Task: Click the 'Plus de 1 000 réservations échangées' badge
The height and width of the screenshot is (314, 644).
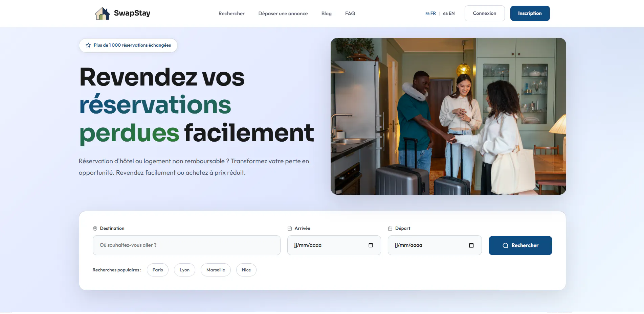Action: (x=128, y=45)
